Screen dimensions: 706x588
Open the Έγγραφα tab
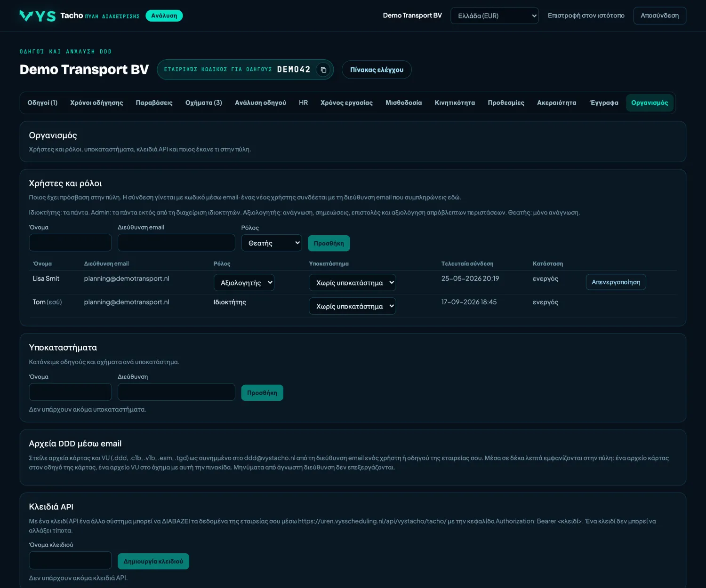click(x=604, y=103)
